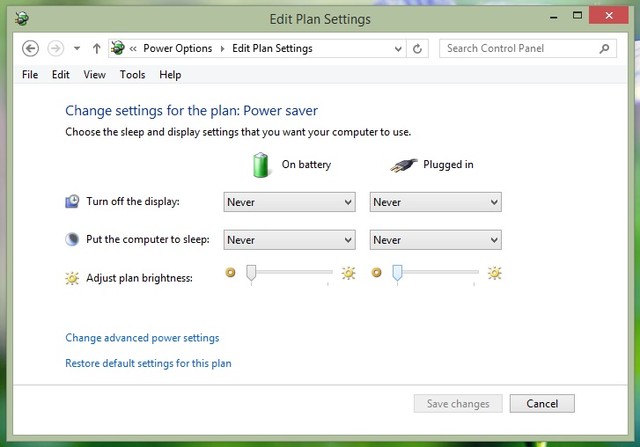Open the File menu
The height and width of the screenshot is (447, 640).
click(x=30, y=75)
